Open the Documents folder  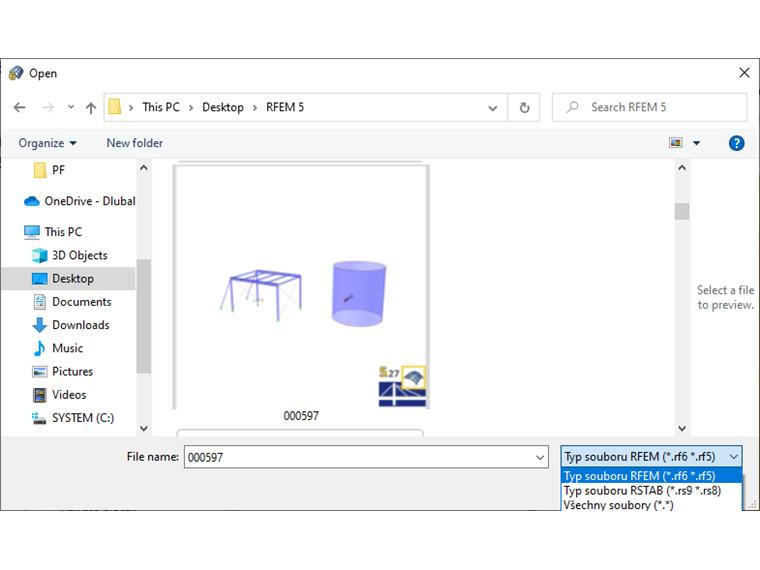coord(72,302)
